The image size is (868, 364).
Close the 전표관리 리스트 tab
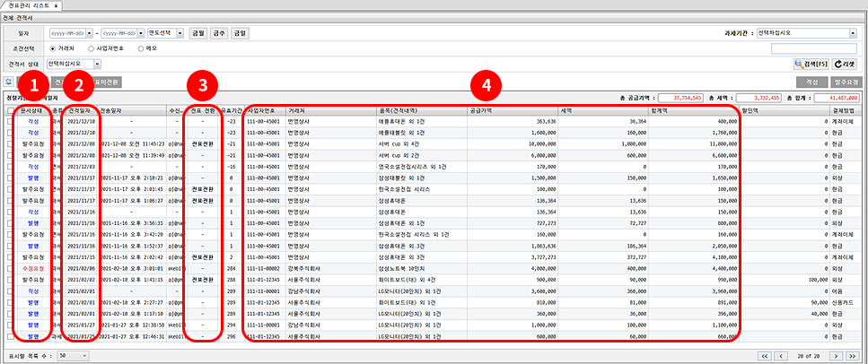(x=57, y=5)
